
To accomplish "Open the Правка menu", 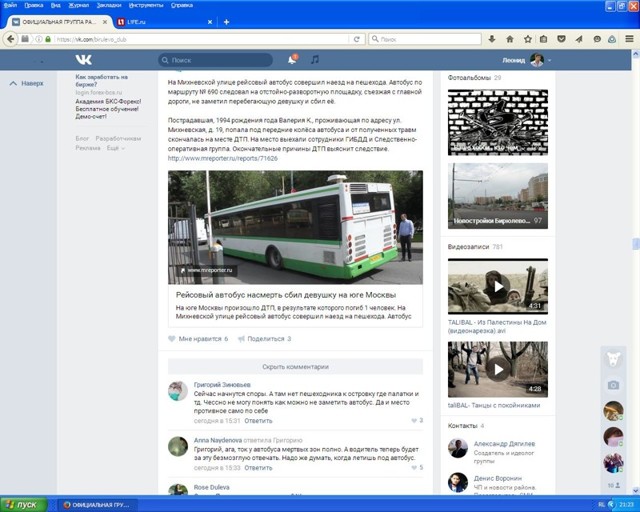I will click(x=34, y=5).
